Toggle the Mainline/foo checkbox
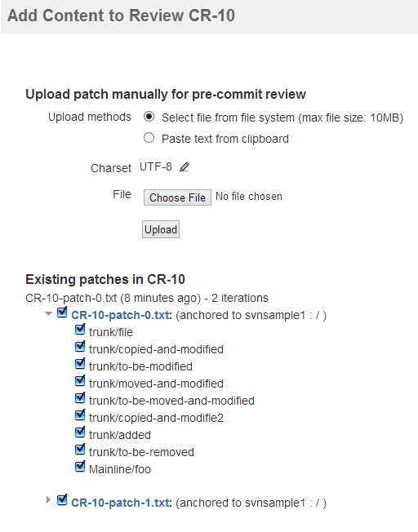Viewport: 418px width, 532px height. [80, 467]
